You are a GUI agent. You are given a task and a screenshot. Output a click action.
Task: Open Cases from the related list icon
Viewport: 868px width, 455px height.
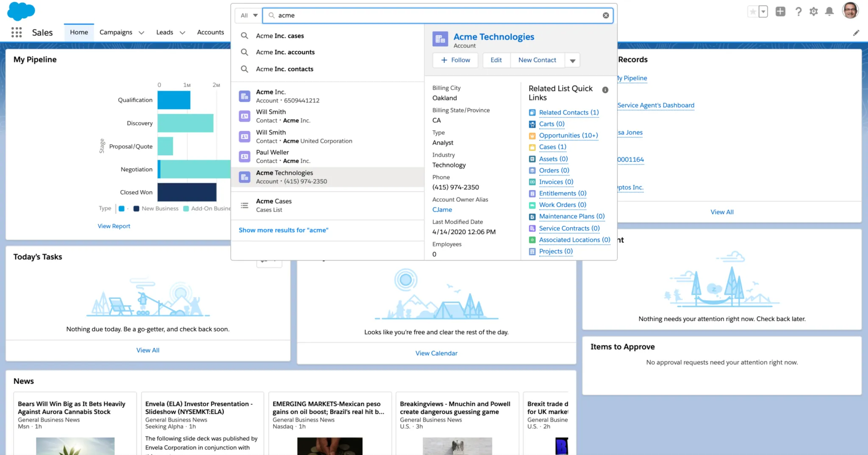[x=532, y=147]
